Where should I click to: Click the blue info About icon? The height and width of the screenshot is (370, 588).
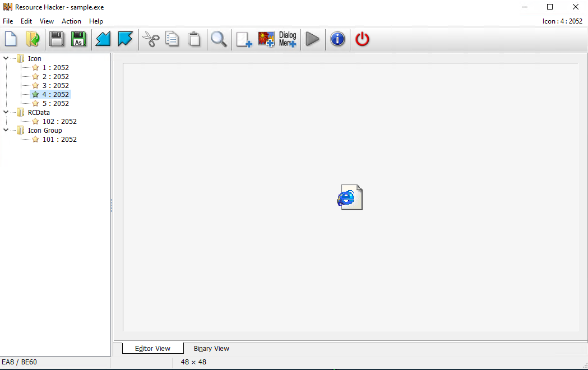tap(337, 39)
